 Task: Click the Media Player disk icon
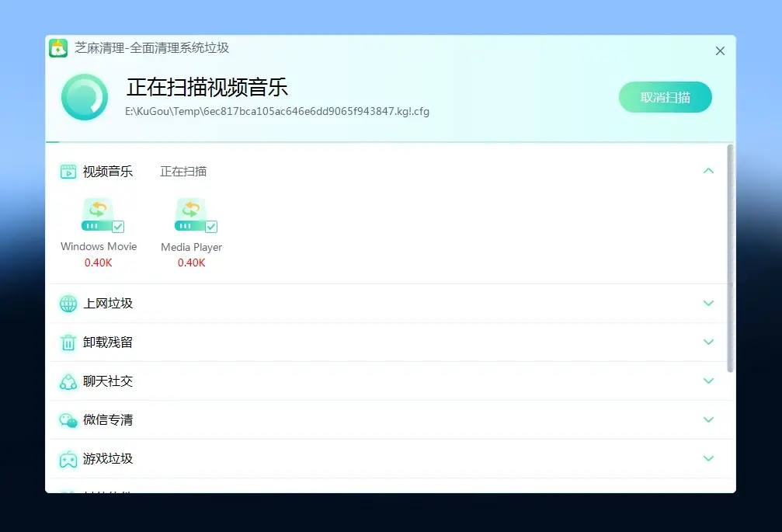(x=190, y=214)
